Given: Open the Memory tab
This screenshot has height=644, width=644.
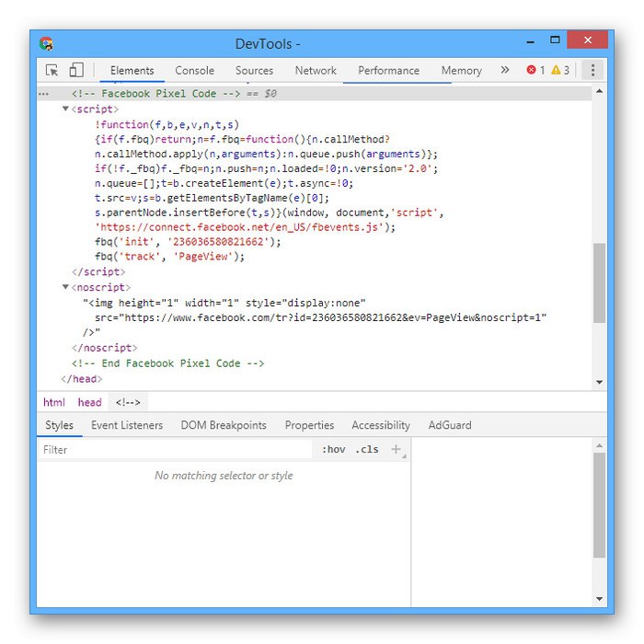Looking at the screenshot, I should [x=461, y=71].
